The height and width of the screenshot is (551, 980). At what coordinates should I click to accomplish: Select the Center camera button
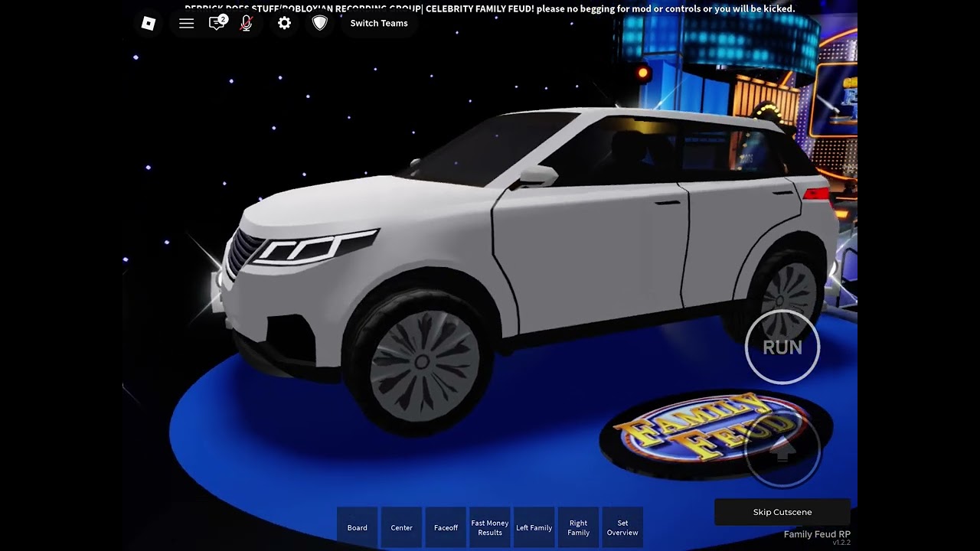pyautogui.click(x=402, y=527)
